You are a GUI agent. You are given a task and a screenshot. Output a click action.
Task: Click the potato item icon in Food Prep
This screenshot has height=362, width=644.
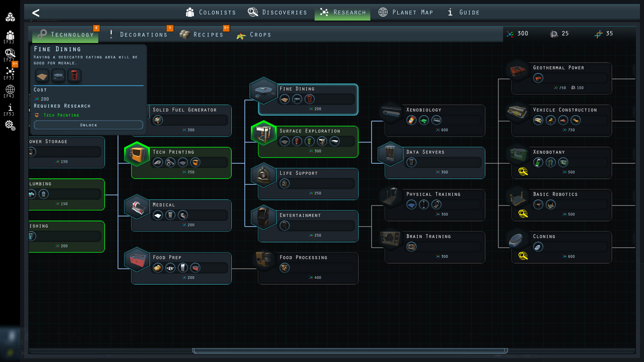[158, 268]
